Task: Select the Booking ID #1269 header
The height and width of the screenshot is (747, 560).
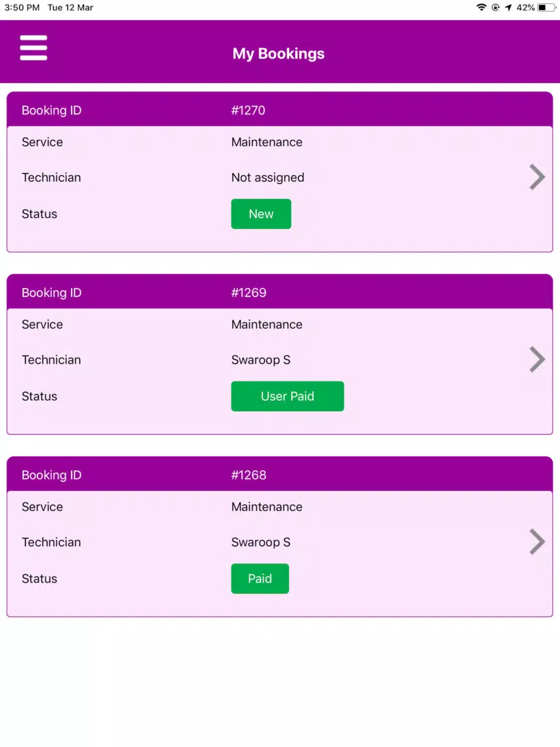Action: pos(279,292)
